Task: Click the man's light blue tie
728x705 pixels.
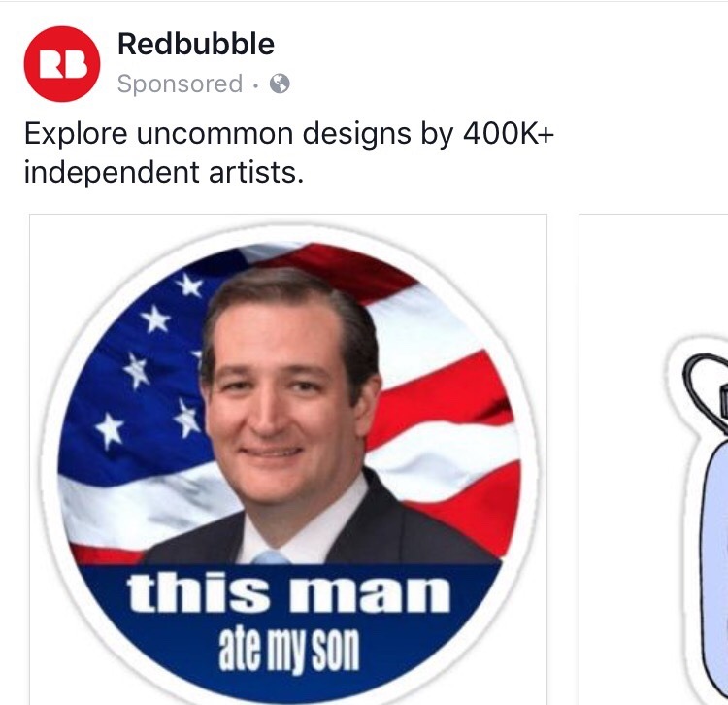Action: 271,556
